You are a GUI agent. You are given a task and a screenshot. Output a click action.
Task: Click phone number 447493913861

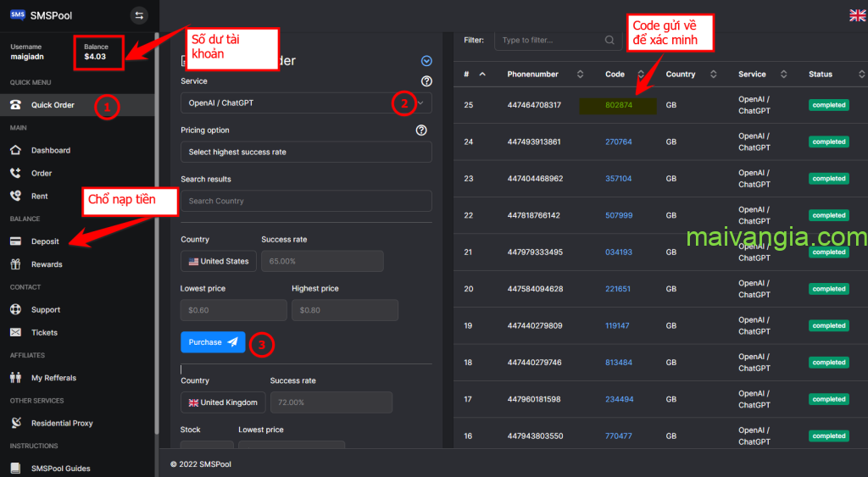(534, 141)
